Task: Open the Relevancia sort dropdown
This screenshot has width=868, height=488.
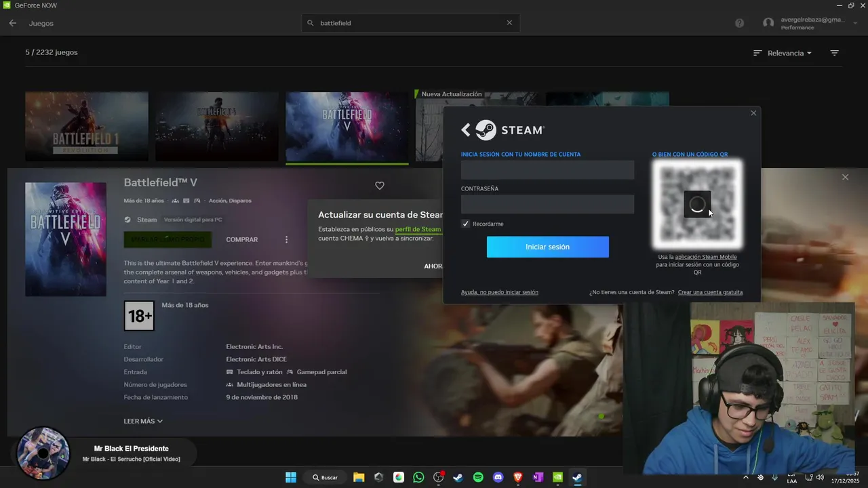Action: pos(783,53)
